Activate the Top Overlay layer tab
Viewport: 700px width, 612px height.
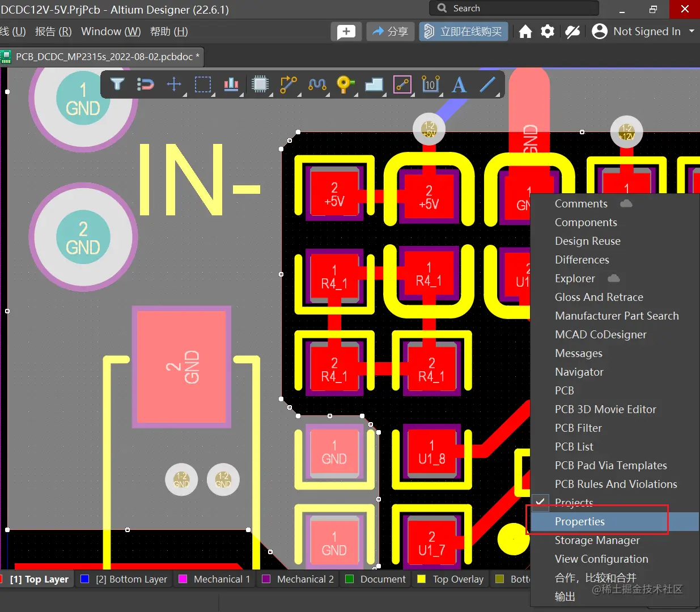[451, 579]
